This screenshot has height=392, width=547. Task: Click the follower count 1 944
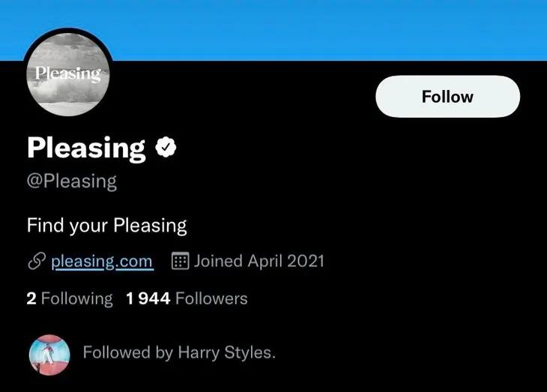[x=148, y=299]
